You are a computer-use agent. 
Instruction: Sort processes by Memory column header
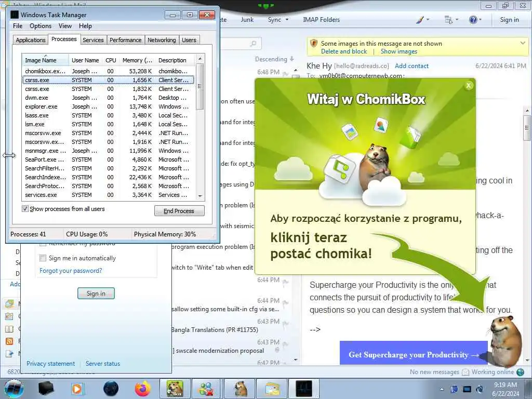click(137, 60)
